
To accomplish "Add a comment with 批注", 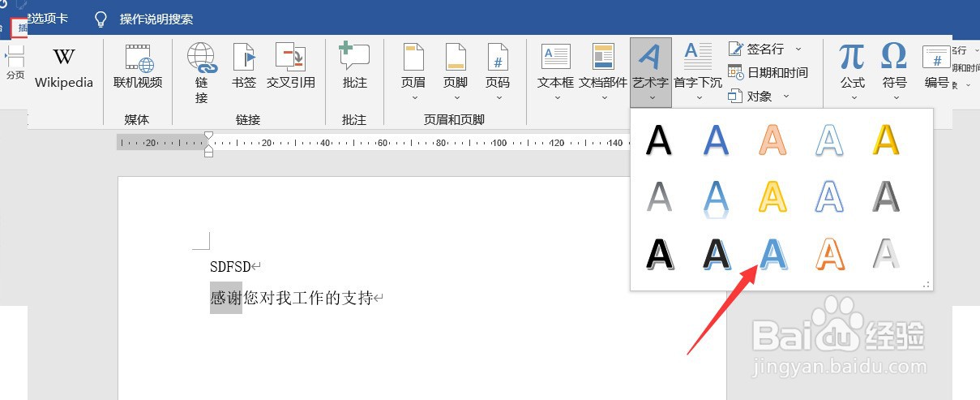I will 354,67.
